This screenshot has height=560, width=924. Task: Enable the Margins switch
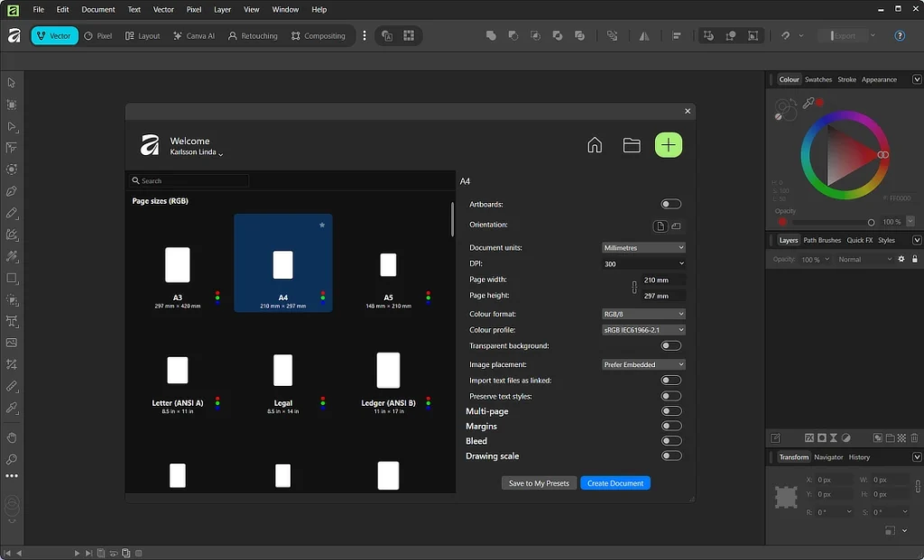pos(670,426)
